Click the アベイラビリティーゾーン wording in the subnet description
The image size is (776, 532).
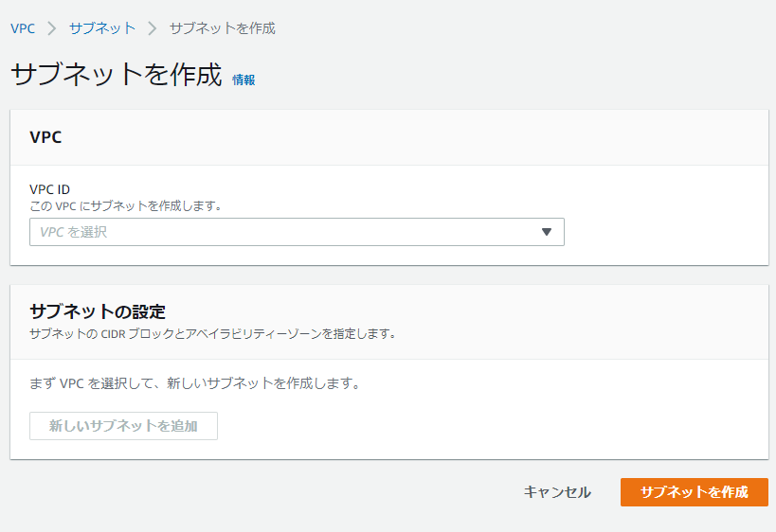[x=253, y=334]
